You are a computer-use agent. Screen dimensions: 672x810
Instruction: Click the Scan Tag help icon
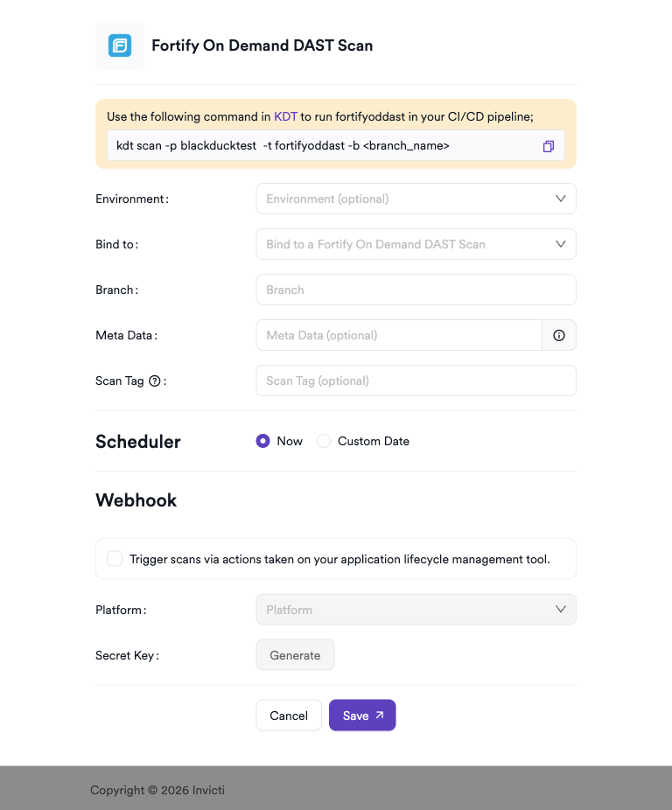(155, 381)
